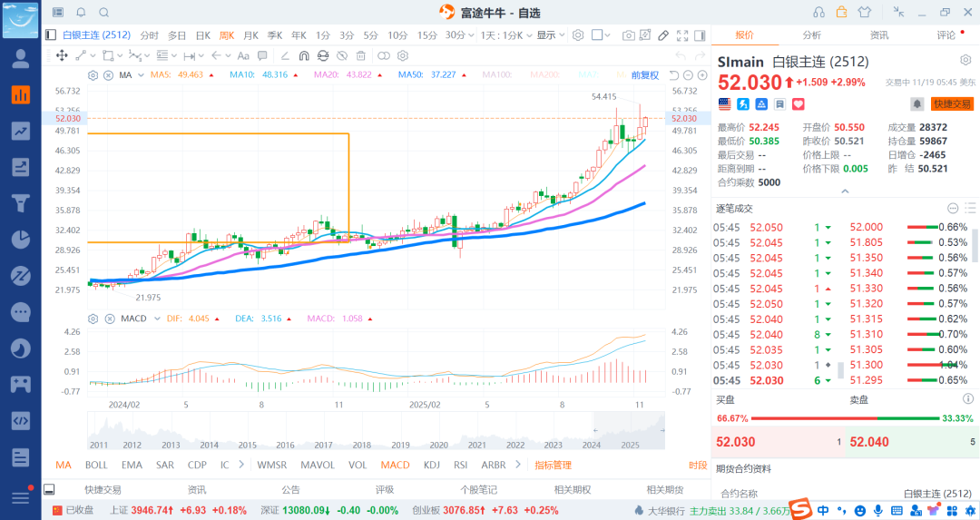Click the notification bell in title bar
The width and height of the screenshot is (980, 520).
[x=82, y=13]
